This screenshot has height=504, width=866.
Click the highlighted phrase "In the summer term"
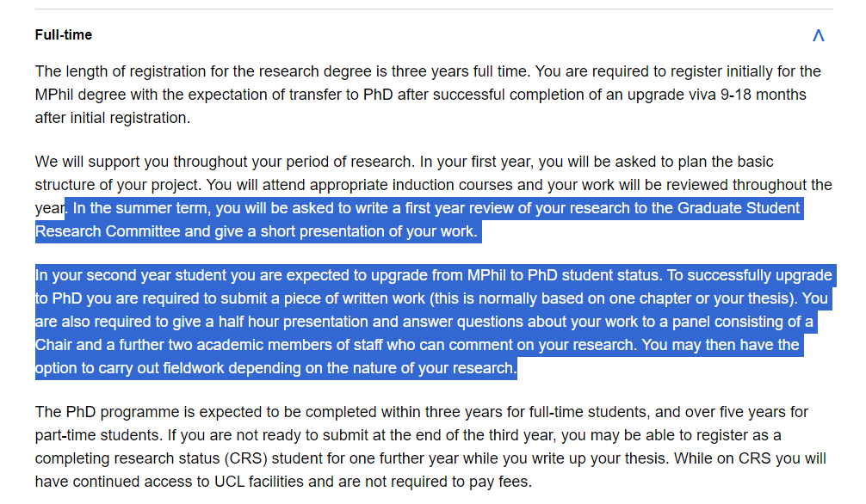tap(141, 208)
